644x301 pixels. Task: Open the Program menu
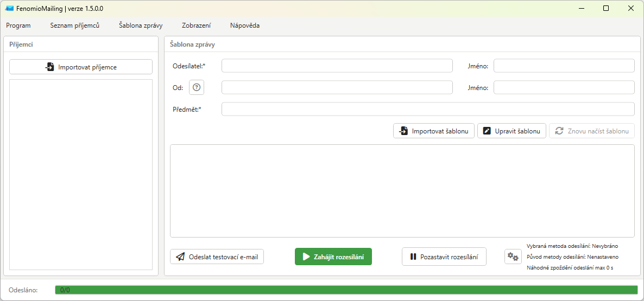pos(18,25)
